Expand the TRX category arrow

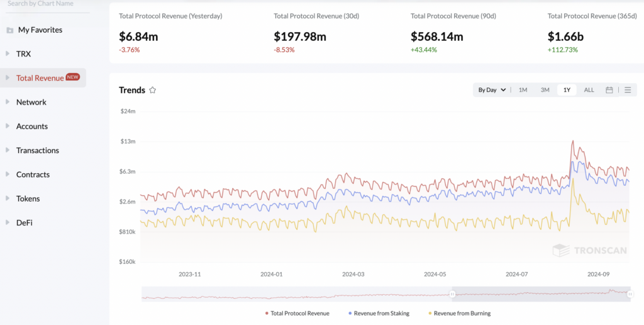[x=8, y=54]
